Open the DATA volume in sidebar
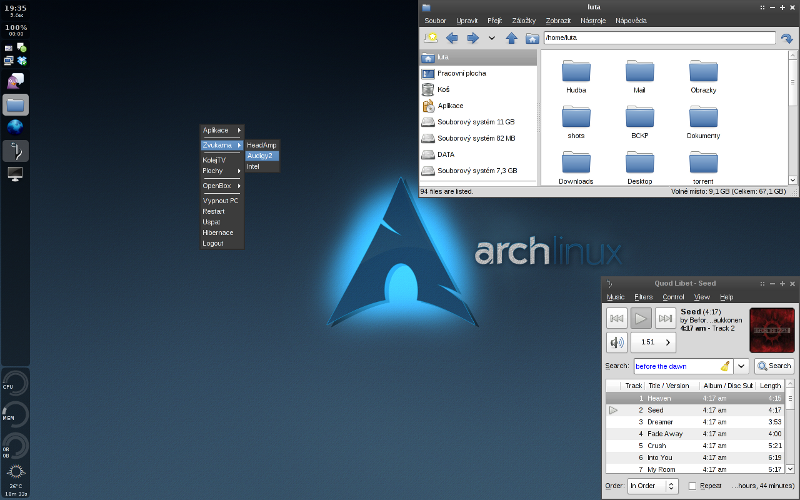The width and height of the screenshot is (800, 500). (478, 155)
